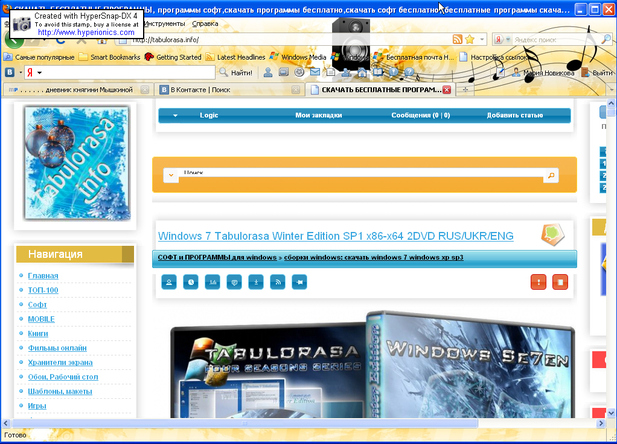Screen dimensions: 617x444
Task: Click the red document icon right of the exclamation icon
Action: 560,282
